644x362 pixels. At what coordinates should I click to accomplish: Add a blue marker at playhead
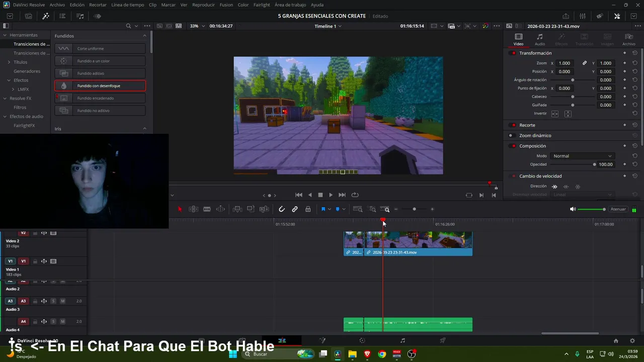[338, 209]
